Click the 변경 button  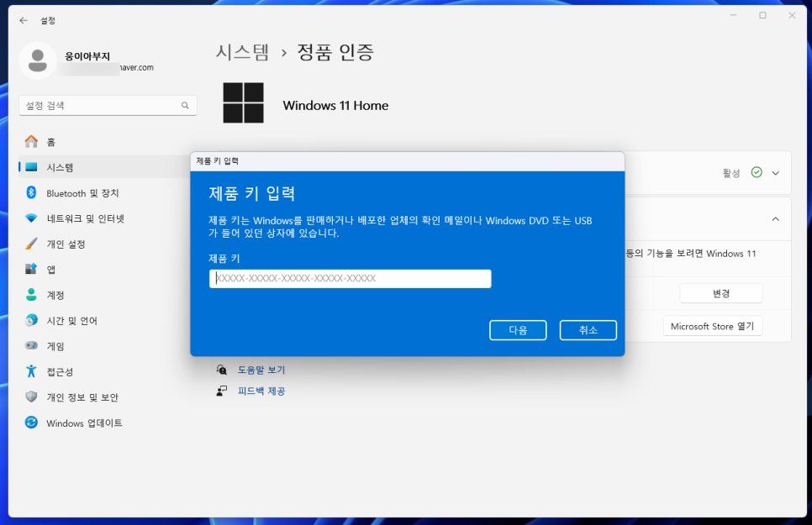721,293
